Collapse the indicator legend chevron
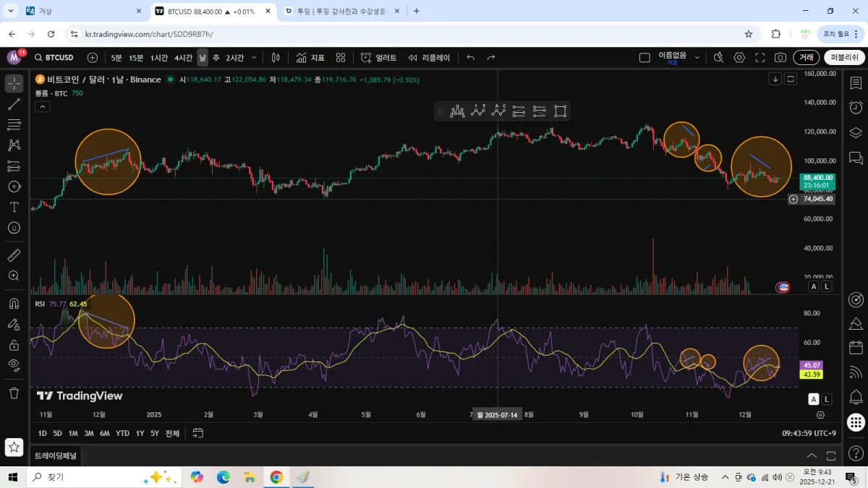The width and height of the screenshot is (868, 488). click(42, 106)
